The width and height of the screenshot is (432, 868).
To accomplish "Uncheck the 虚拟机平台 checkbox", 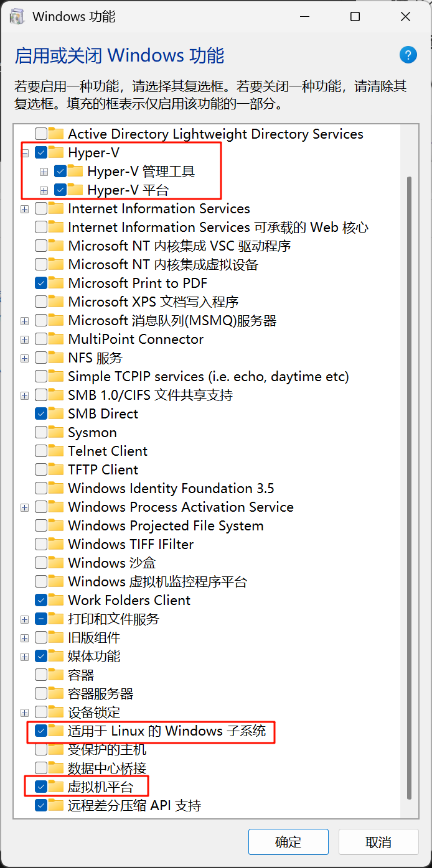I will tap(41, 787).
